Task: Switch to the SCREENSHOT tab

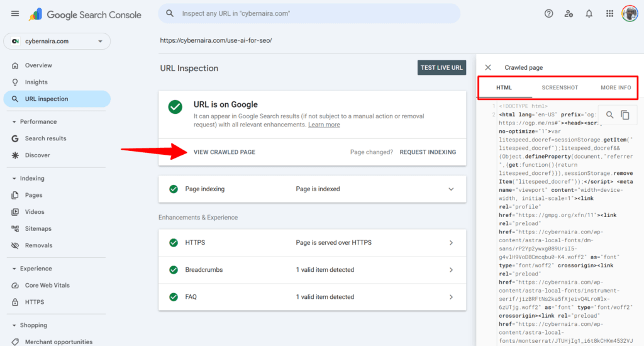Action: pyautogui.click(x=560, y=87)
